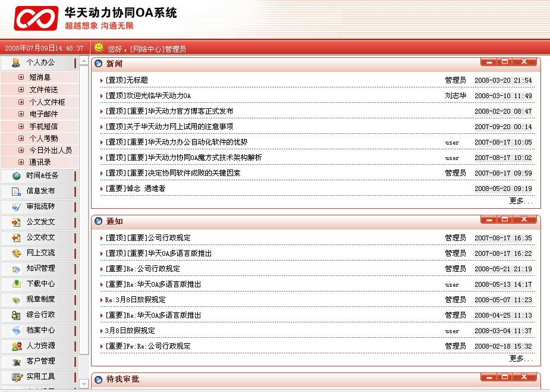
Task: Click sidebar scrollbar down arrow
Action: point(84,384)
